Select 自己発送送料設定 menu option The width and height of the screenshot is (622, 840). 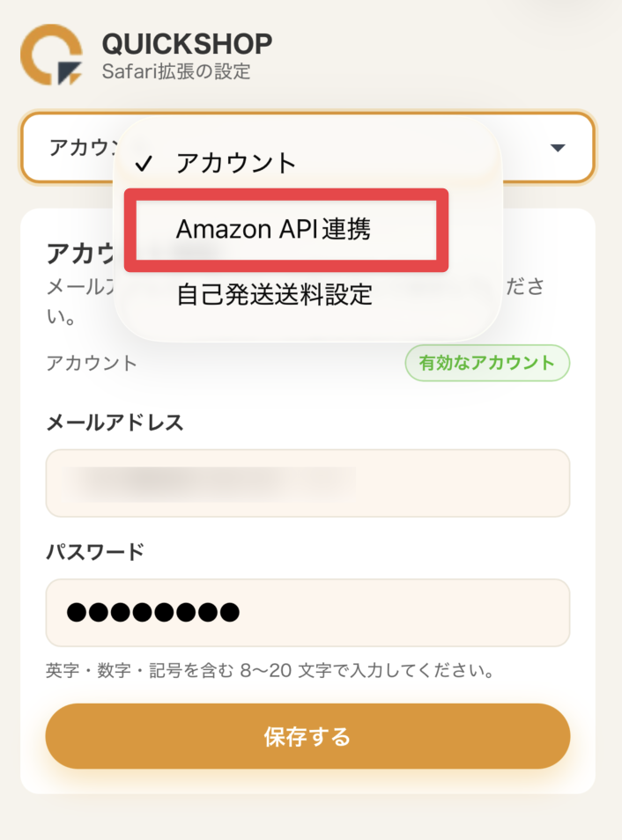point(274,294)
